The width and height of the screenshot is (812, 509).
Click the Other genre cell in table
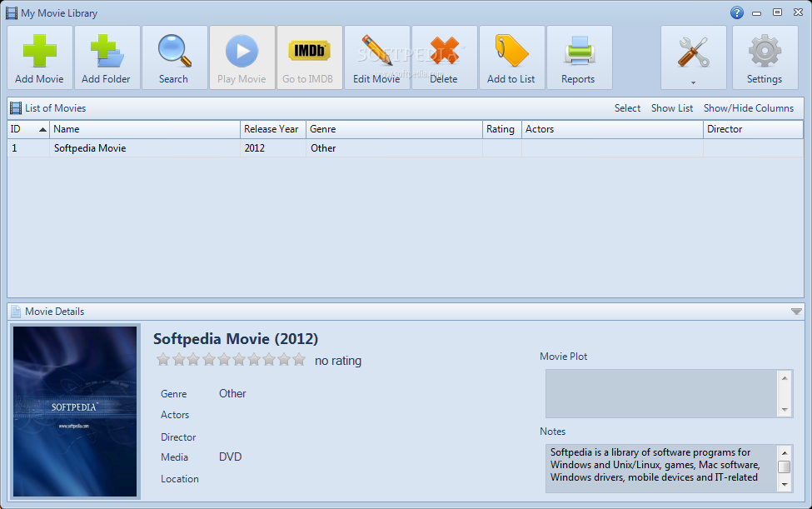point(394,148)
